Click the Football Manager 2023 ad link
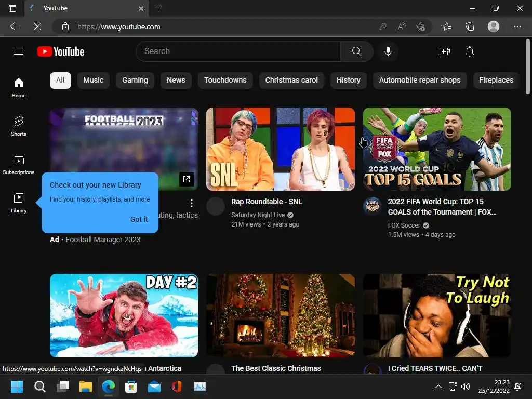Viewport: 532px width, 399px height. tap(103, 240)
